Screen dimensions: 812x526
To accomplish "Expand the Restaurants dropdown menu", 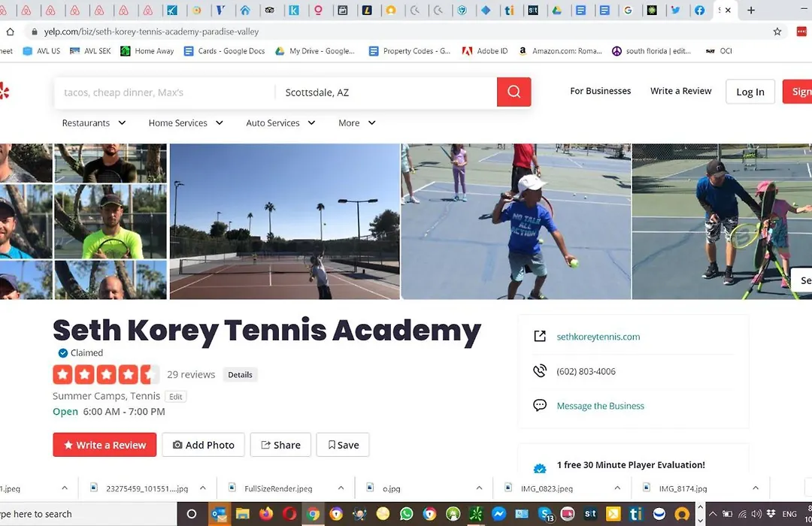I will (x=94, y=123).
